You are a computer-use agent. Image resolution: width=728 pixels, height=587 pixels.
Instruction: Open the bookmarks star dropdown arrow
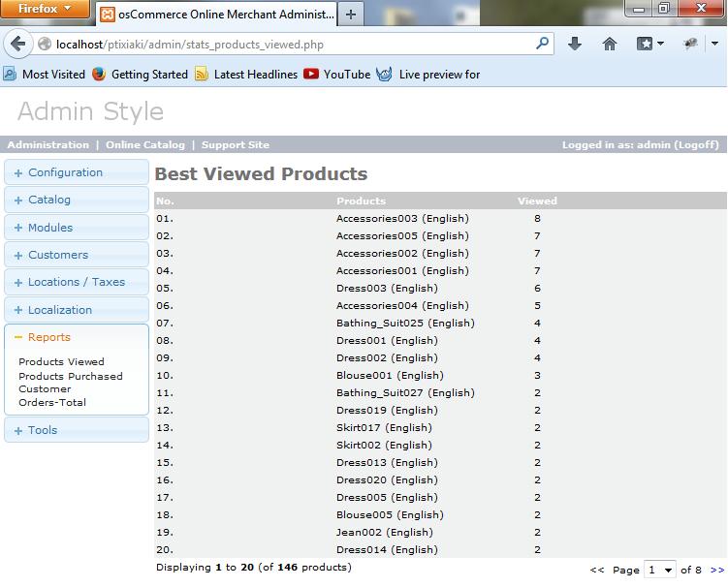[x=661, y=45]
